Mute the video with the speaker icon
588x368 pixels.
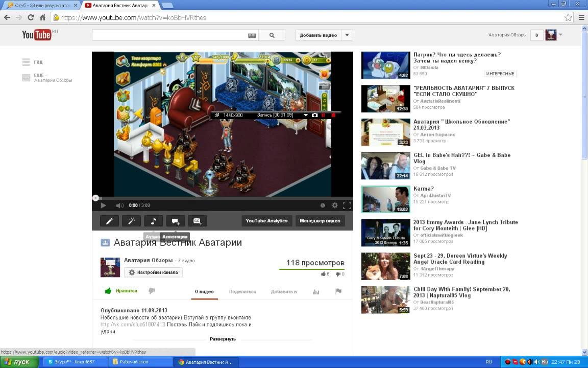click(x=119, y=205)
